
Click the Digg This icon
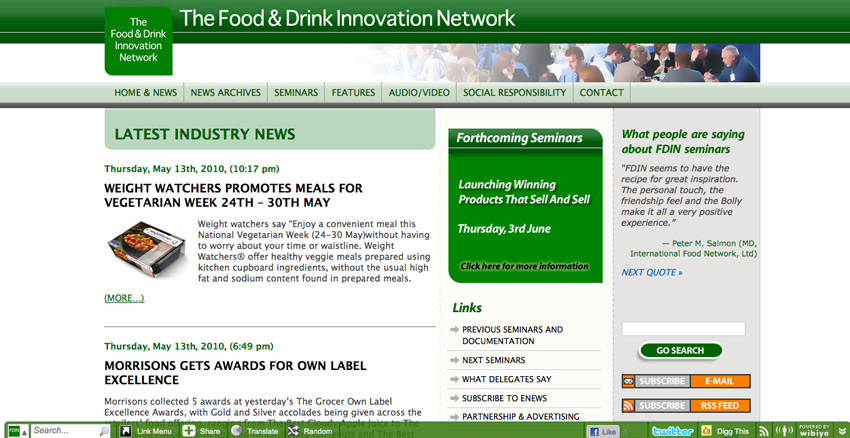point(706,431)
